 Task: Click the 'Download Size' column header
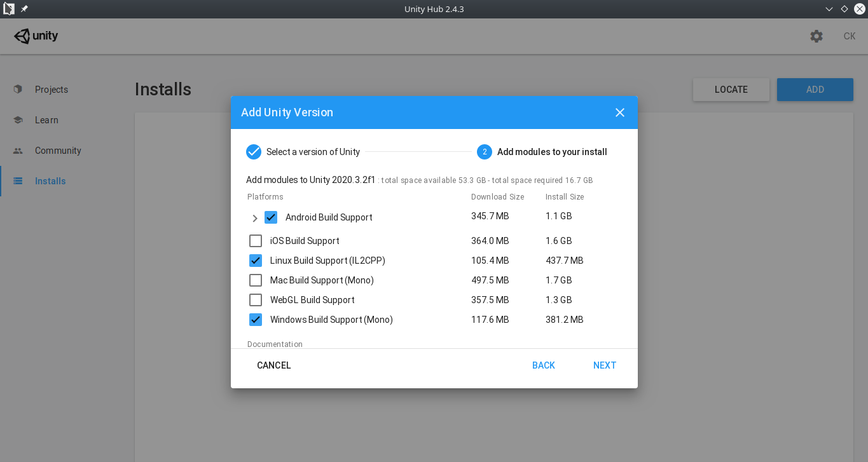click(x=498, y=197)
